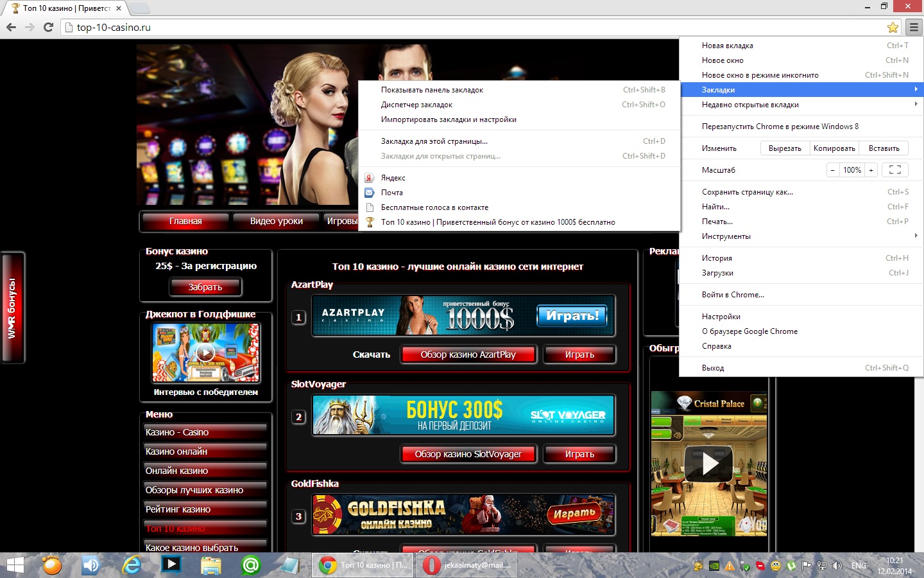Click the browser back arrow
This screenshot has height=578, width=924.
[11, 27]
